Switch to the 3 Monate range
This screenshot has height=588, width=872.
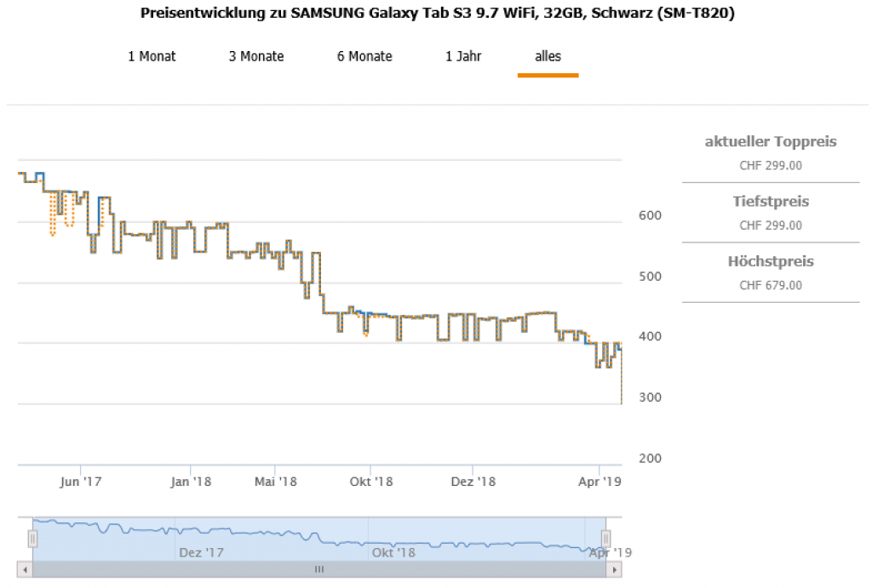[255, 56]
